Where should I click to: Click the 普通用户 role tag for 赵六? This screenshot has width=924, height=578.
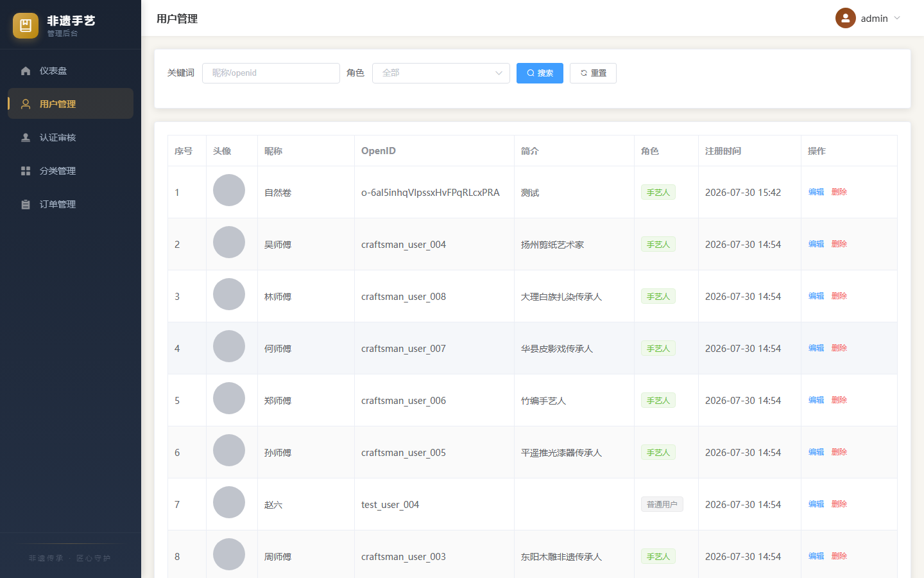coord(662,504)
